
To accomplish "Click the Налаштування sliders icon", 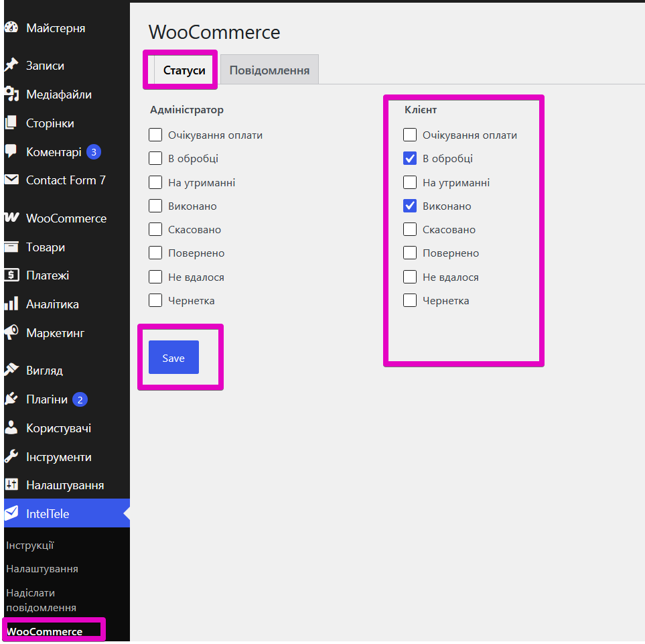I will pos(11,485).
